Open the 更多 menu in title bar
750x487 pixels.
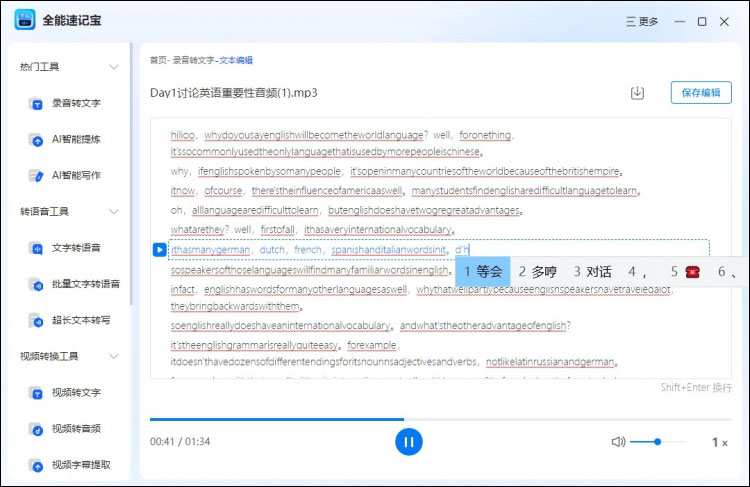pyautogui.click(x=642, y=22)
